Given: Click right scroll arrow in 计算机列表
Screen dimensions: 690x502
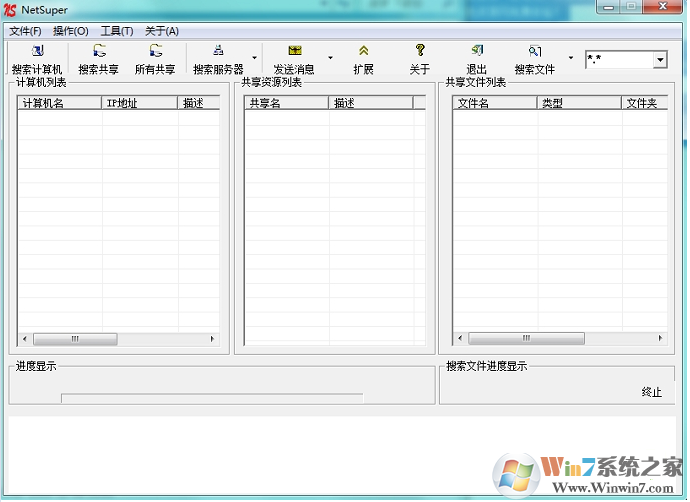Looking at the screenshot, I should (x=212, y=339).
